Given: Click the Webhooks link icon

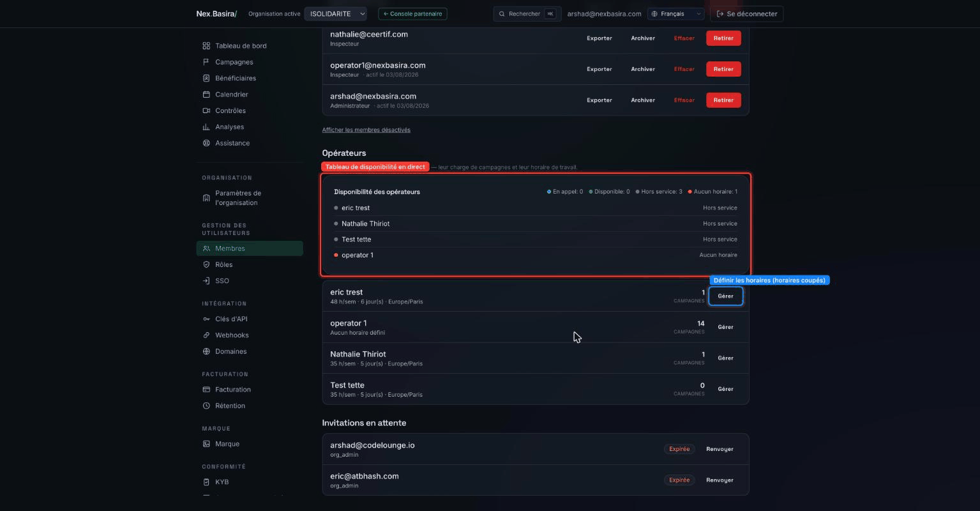Looking at the screenshot, I should (x=206, y=335).
